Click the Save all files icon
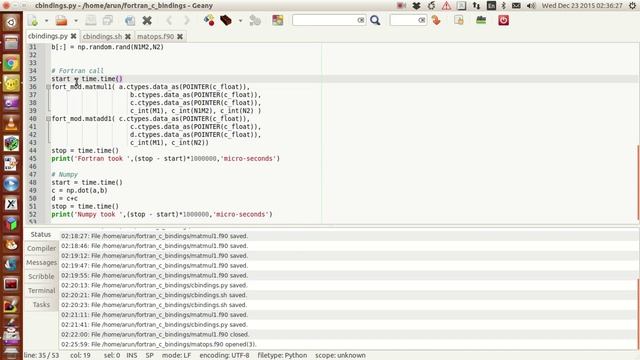 [108, 20]
